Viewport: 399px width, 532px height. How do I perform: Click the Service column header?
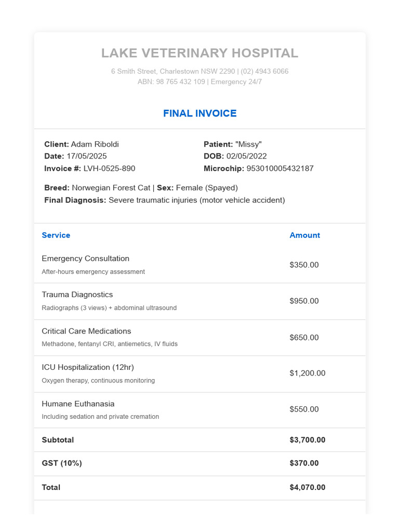coord(56,235)
